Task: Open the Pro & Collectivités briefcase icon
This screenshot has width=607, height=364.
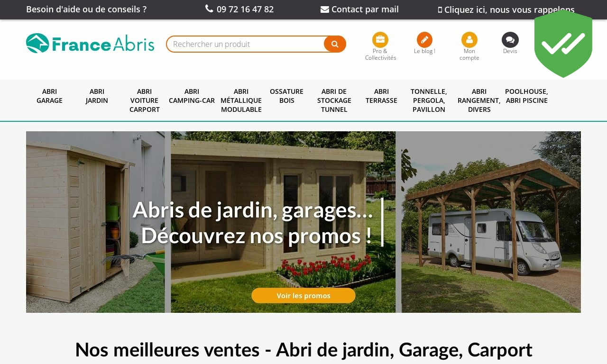Action: (380, 40)
